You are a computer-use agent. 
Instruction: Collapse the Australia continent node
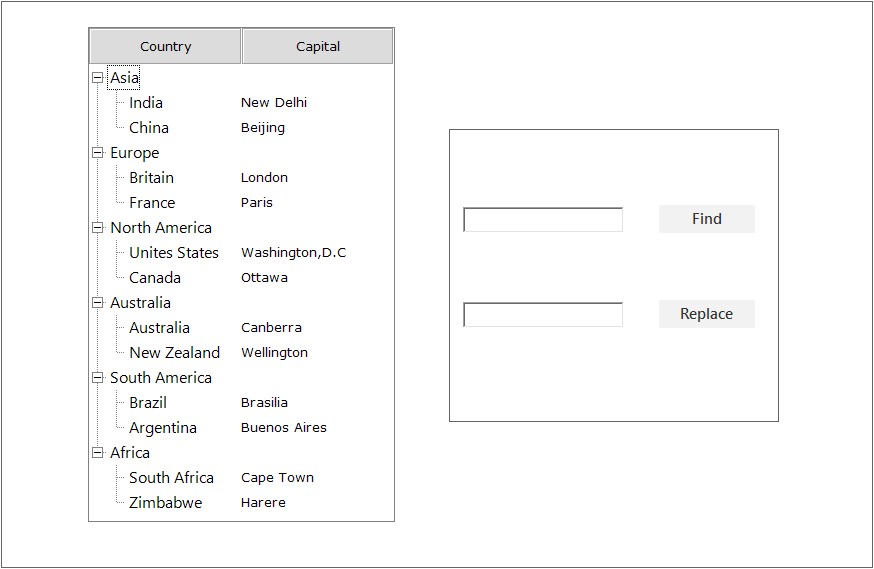click(x=98, y=302)
